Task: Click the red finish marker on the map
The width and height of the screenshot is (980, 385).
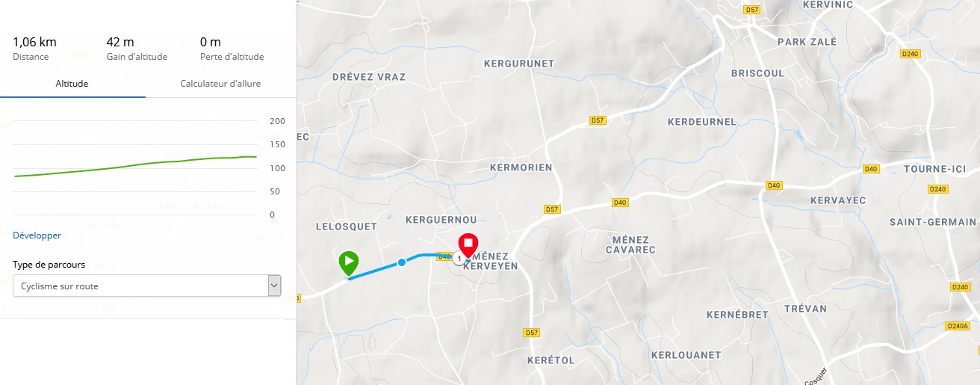Action: pyautogui.click(x=468, y=244)
